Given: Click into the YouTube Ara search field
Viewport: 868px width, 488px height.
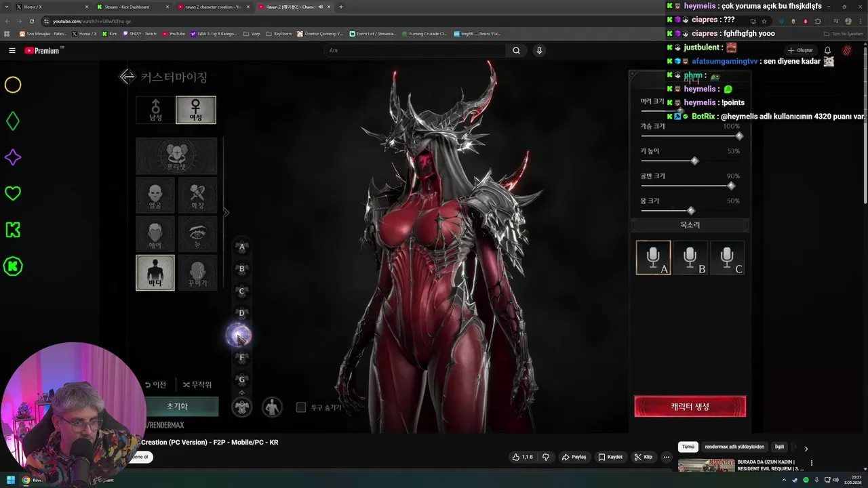Looking at the screenshot, I should click(415, 50).
